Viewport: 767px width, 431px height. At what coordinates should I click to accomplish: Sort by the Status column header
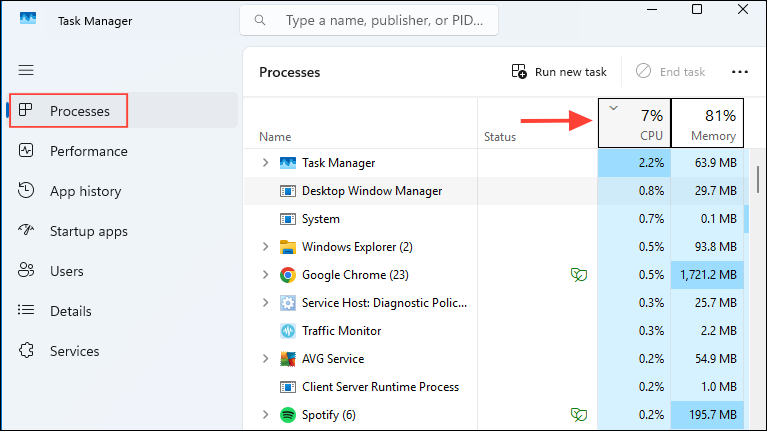(x=538, y=123)
